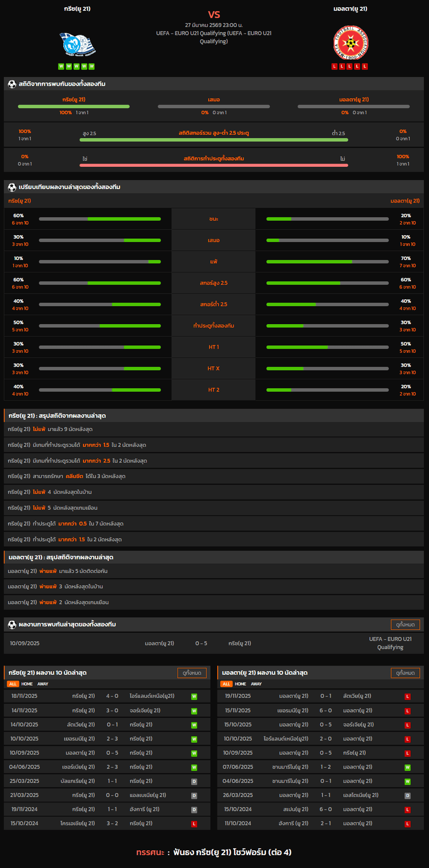
Task: Click the Greece U21 team crest
Action: pos(78,44)
